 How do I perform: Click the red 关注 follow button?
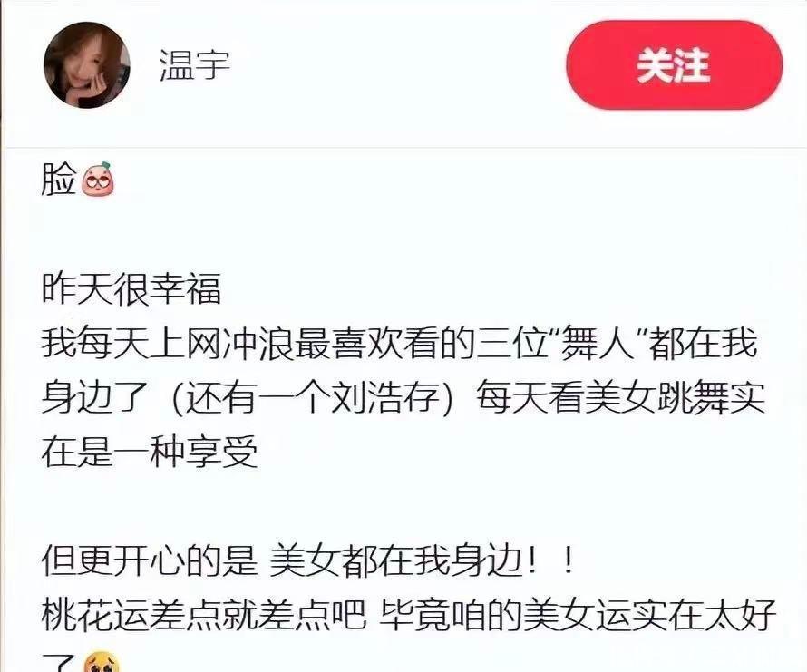click(x=675, y=65)
